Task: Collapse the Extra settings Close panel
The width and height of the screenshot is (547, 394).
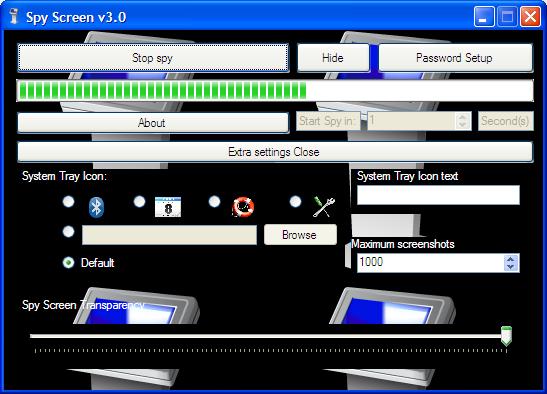Action: coord(275,152)
